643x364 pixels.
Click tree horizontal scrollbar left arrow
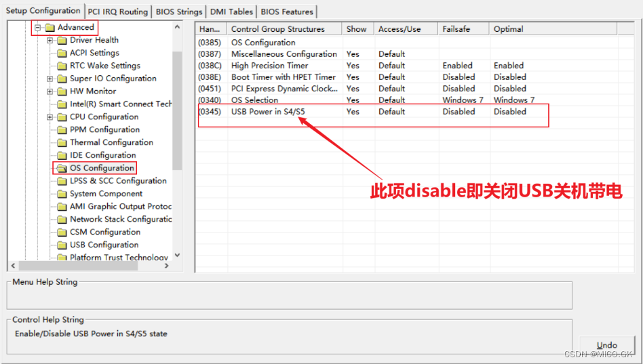(13, 266)
